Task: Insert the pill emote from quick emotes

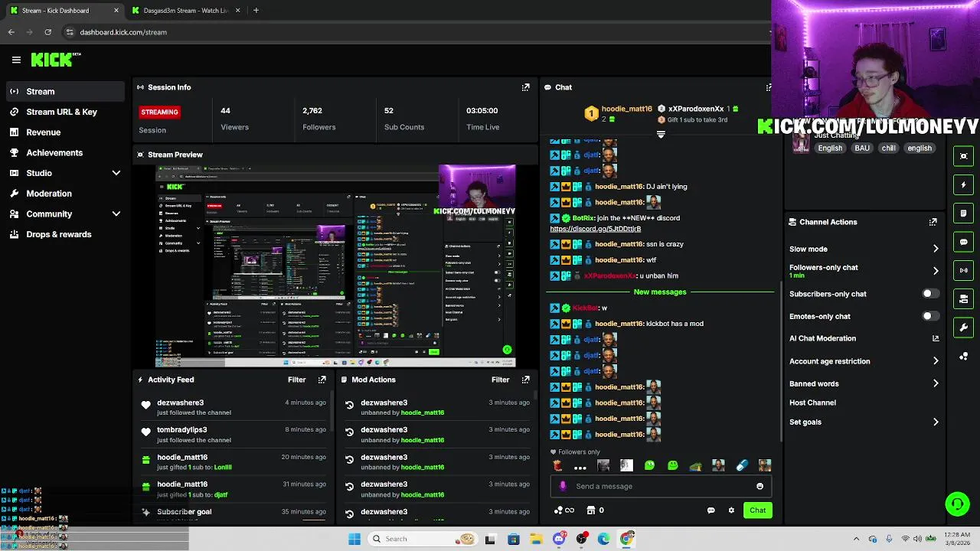Action: [741, 465]
